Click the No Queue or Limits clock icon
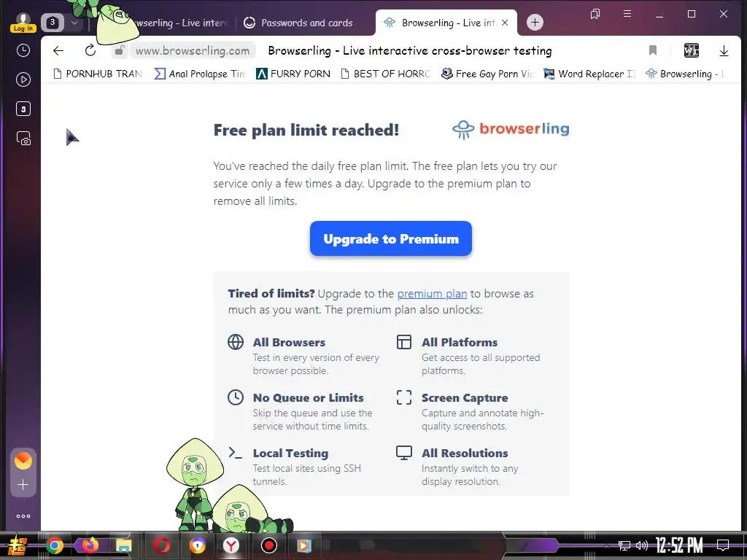Viewport: 747px width, 560px height. [x=236, y=397]
